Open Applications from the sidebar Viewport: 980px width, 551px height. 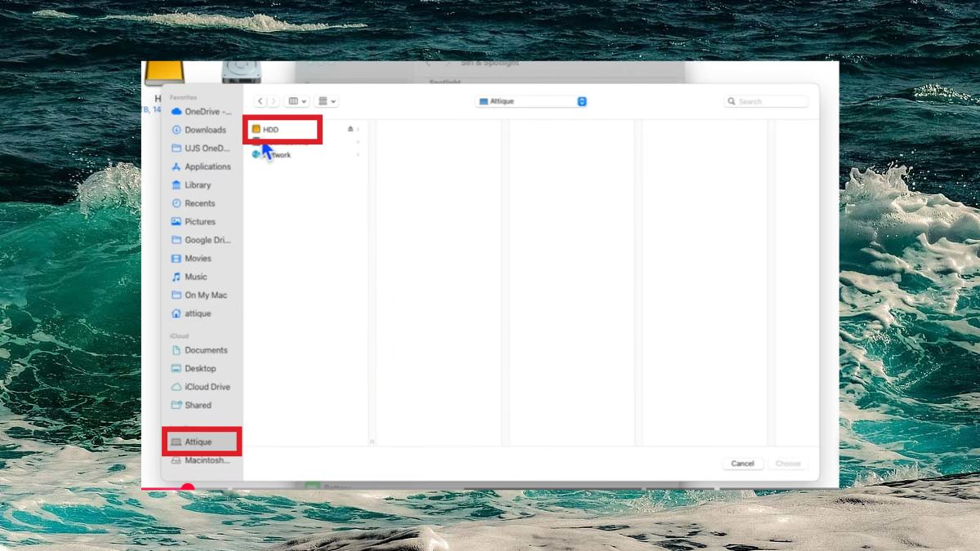201,167
